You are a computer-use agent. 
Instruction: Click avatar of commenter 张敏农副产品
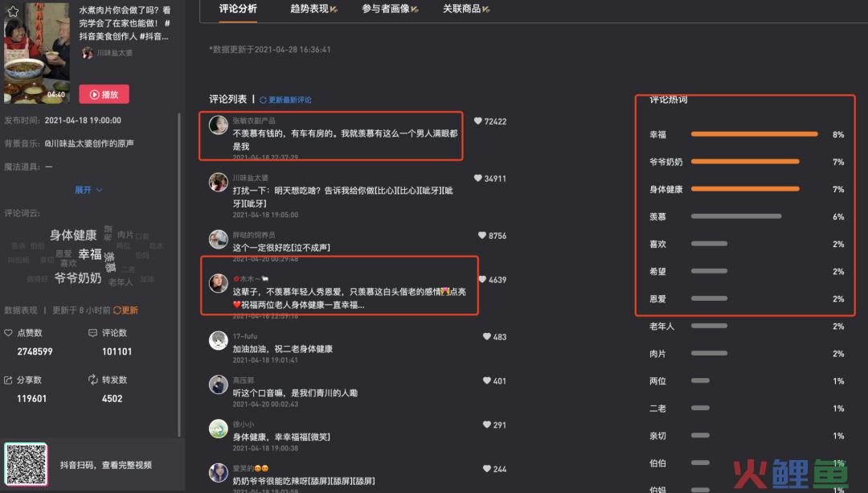[x=218, y=125]
